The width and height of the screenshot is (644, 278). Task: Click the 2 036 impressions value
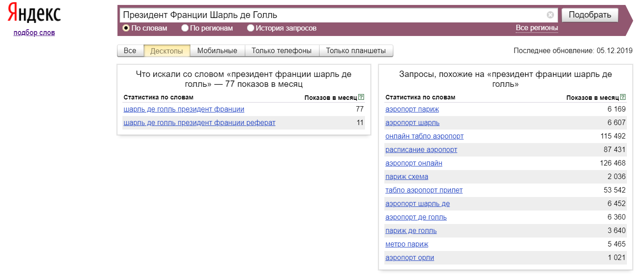617,176
